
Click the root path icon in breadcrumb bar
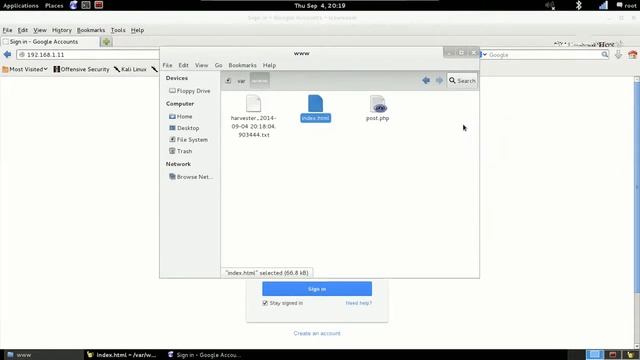[x=228, y=81]
